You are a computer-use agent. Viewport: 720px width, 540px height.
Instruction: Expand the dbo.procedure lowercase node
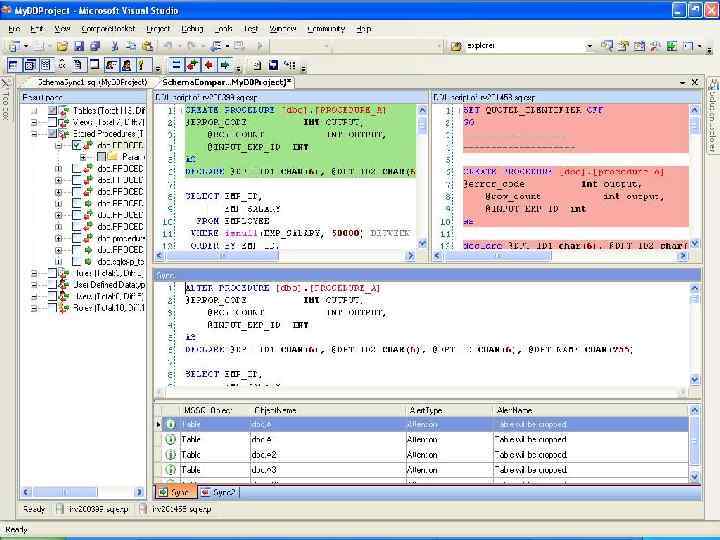click(58, 238)
